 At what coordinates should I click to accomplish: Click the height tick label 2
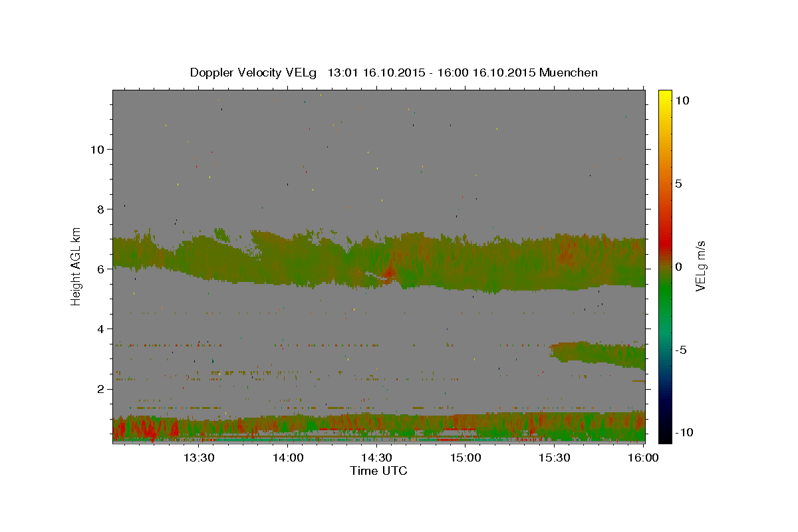pos(101,388)
